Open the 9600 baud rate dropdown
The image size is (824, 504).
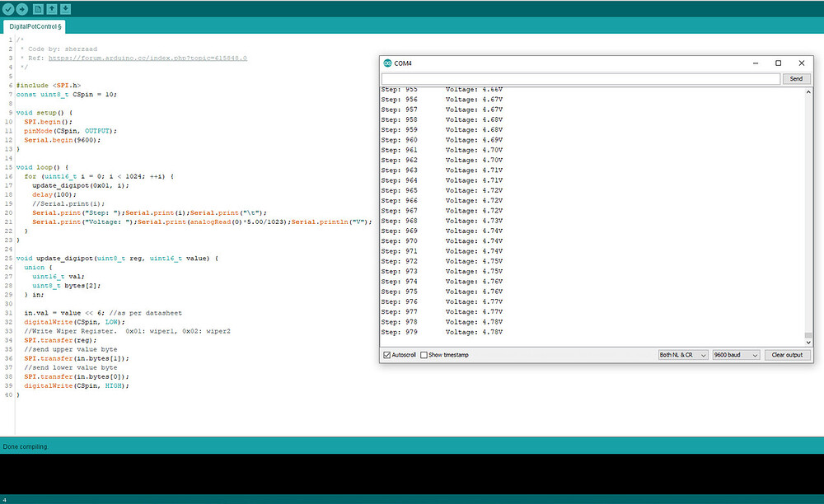coord(736,355)
